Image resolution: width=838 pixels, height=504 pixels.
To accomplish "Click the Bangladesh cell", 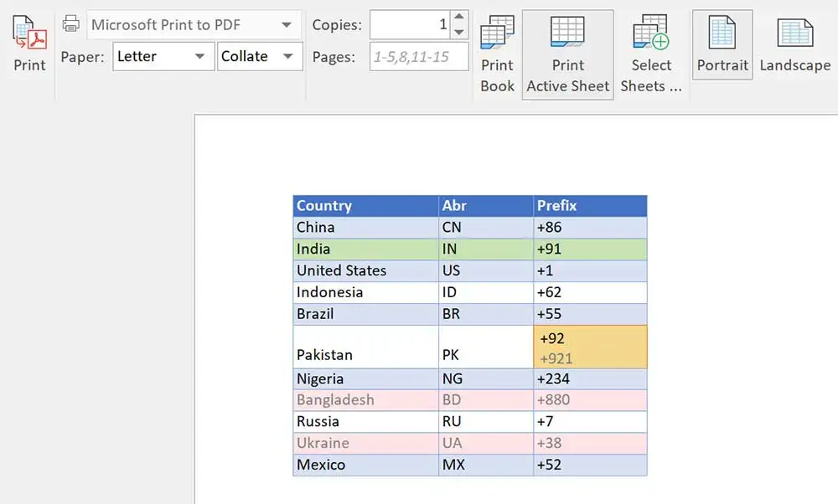I will pos(366,400).
